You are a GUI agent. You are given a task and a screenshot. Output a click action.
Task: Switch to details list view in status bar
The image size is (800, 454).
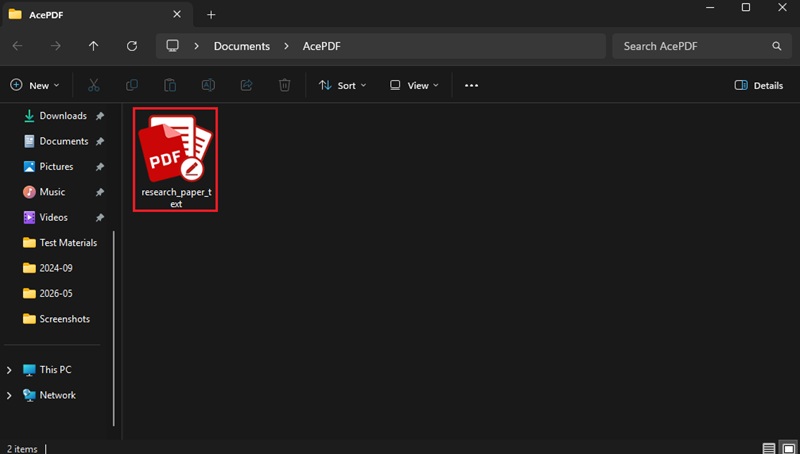pos(769,448)
